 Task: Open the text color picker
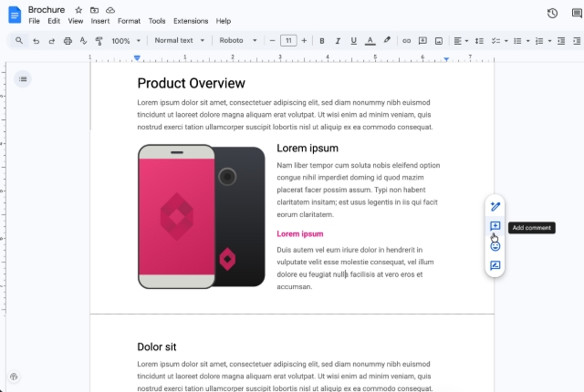pos(370,41)
